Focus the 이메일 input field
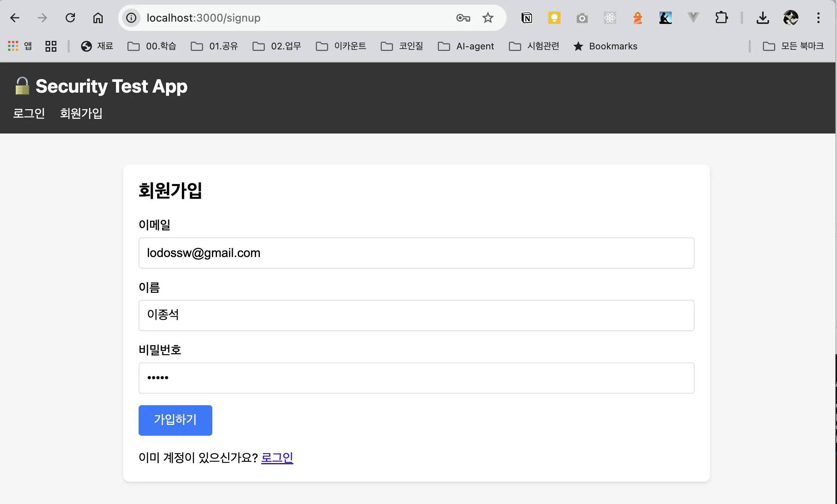 pyautogui.click(x=416, y=253)
